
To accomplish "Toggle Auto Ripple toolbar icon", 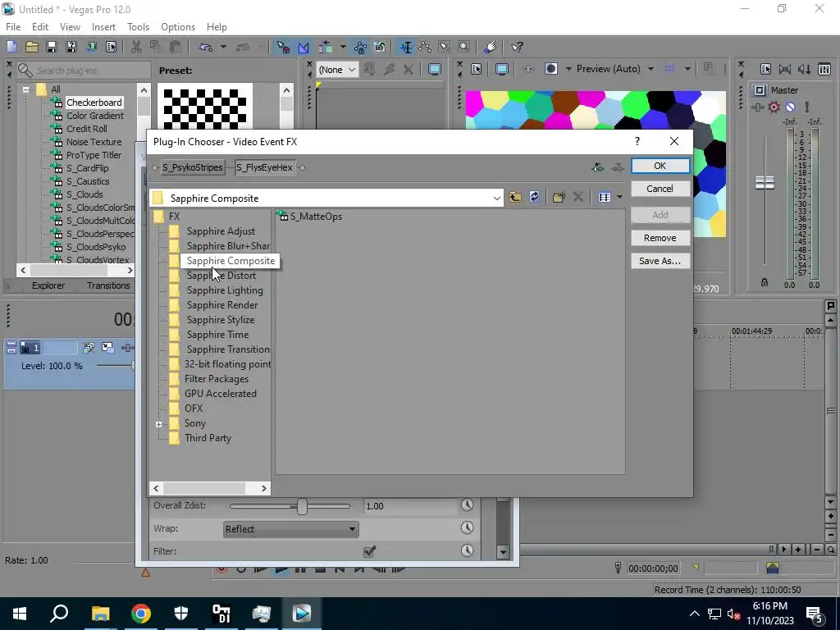I will [326, 47].
